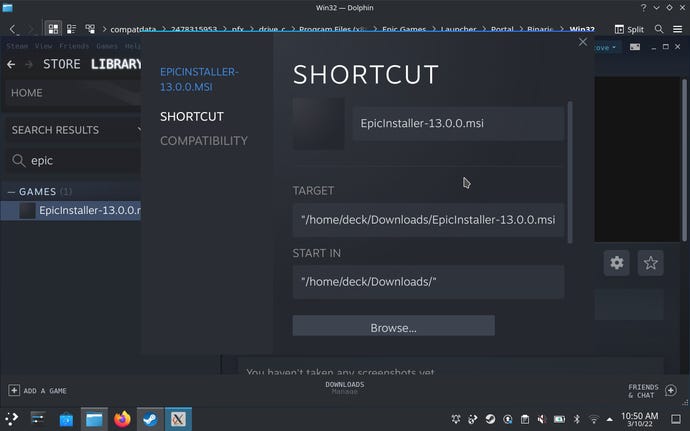
Task: Open the KDE application launcher
Action: 12,419
